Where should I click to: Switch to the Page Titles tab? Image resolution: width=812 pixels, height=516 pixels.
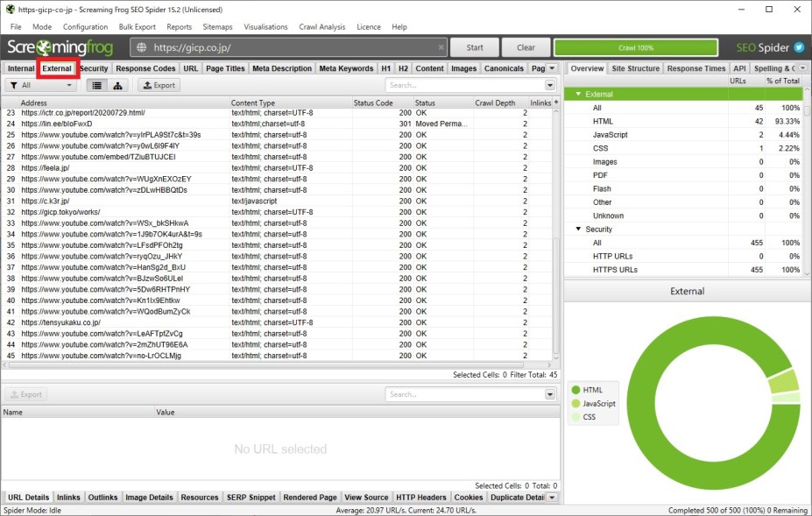click(225, 68)
